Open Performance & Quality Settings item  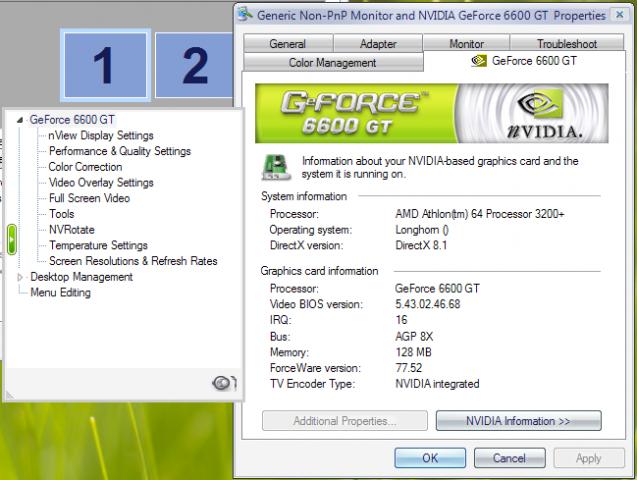pyautogui.click(x=120, y=151)
